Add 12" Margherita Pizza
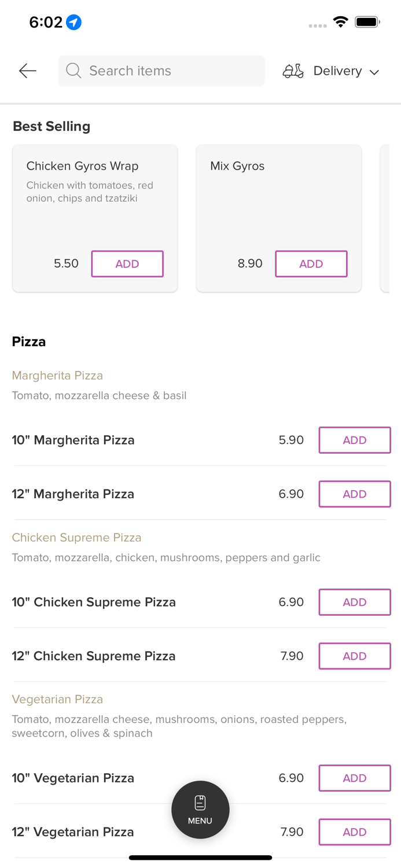The height and width of the screenshot is (868, 401). pos(354,494)
